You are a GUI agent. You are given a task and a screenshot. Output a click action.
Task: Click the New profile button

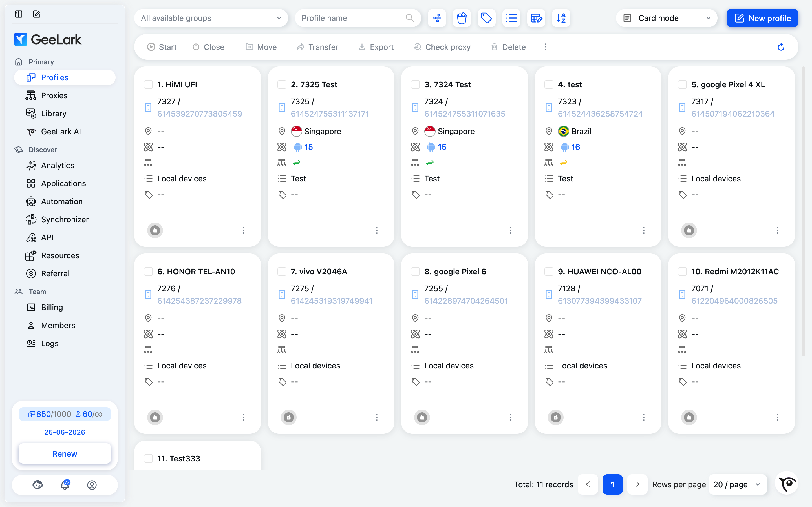pos(762,18)
